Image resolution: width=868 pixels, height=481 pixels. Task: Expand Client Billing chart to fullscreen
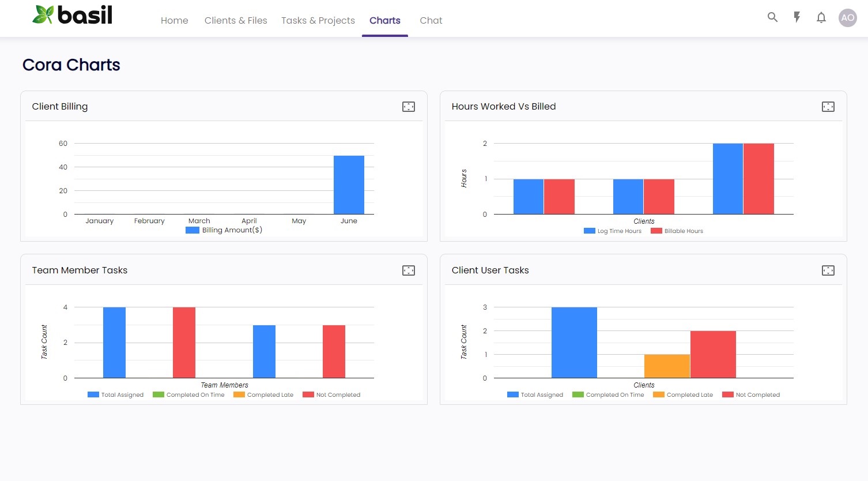(409, 107)
